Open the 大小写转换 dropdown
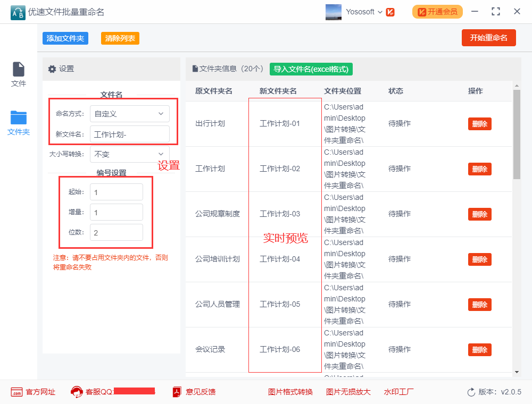Viewport: 532px width, 404px height. pos(130,154)
